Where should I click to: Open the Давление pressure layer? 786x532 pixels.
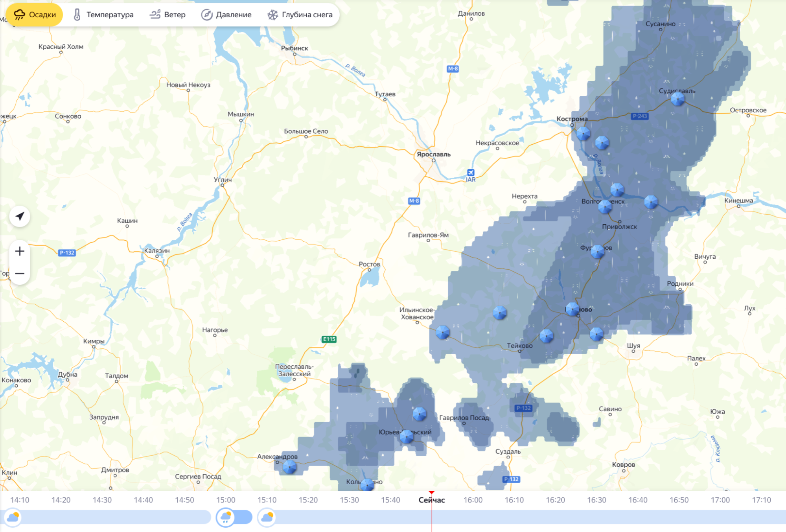(x=226, y=15)
